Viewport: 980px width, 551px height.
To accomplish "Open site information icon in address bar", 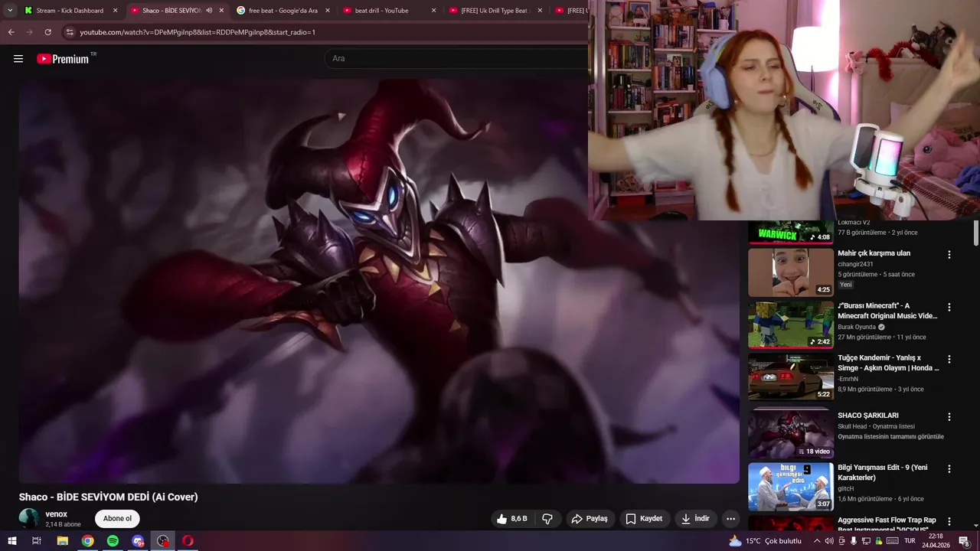I will 70,32.
